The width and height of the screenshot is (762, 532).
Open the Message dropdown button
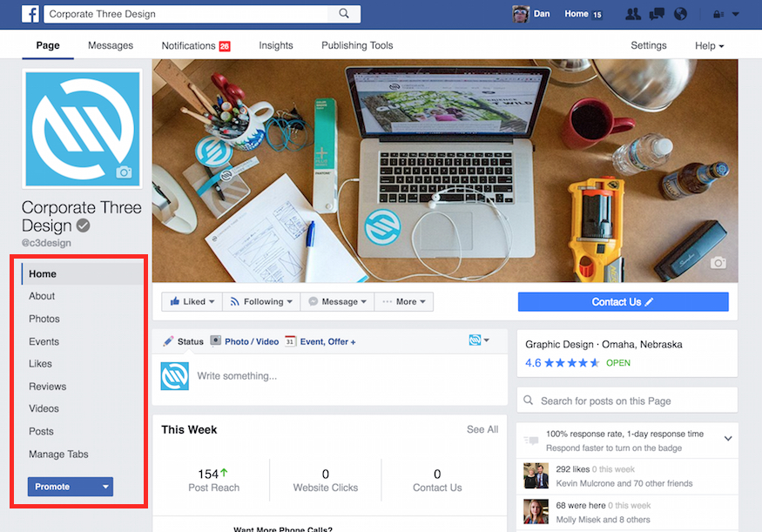(x=337, y=302)
